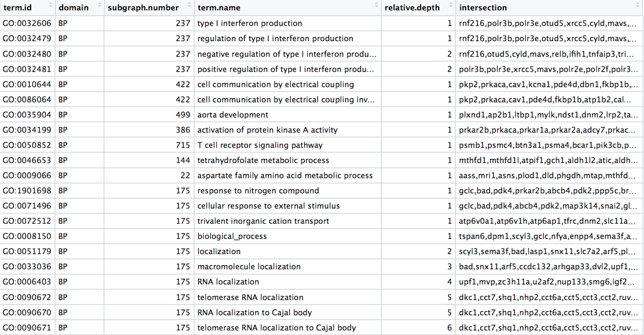The height and width of the screenshot is (335, 644).
Task: Click 'negative regulation of type I interferon' cell
Action: [288, 54]
